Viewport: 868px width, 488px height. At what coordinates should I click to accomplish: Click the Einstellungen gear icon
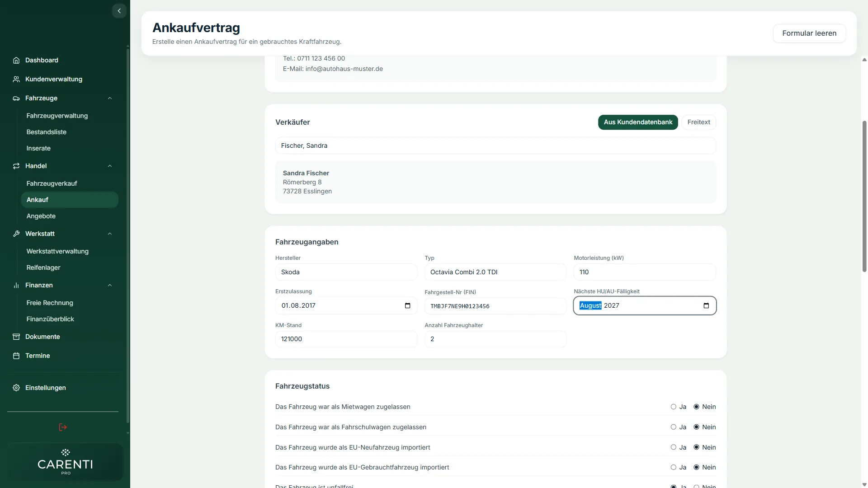pyautogui.click(x=16, y=388)
